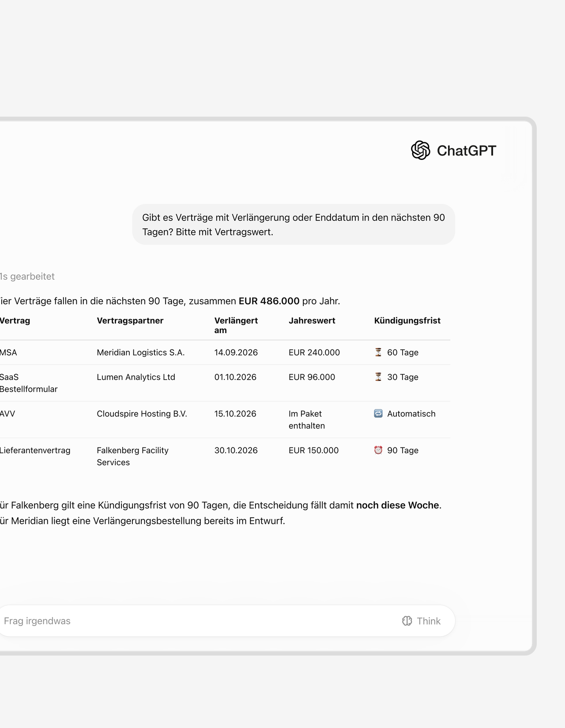Toggle the Think button
565x728 pixels.
(422, 621)
